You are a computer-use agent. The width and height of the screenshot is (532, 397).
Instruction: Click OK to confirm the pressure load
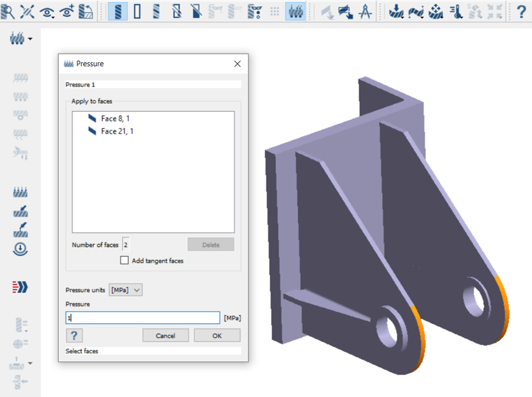click(x=216, y=336)
